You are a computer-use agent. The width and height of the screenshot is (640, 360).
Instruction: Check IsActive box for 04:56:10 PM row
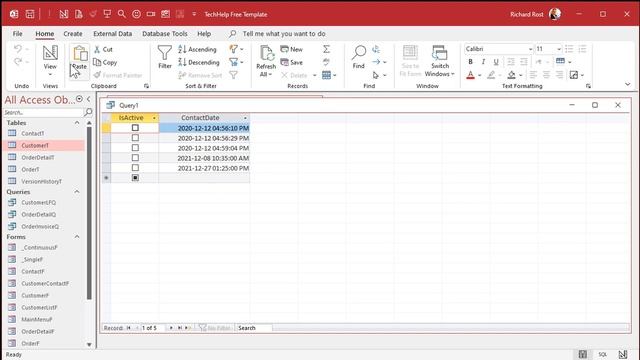coord(135,128)
